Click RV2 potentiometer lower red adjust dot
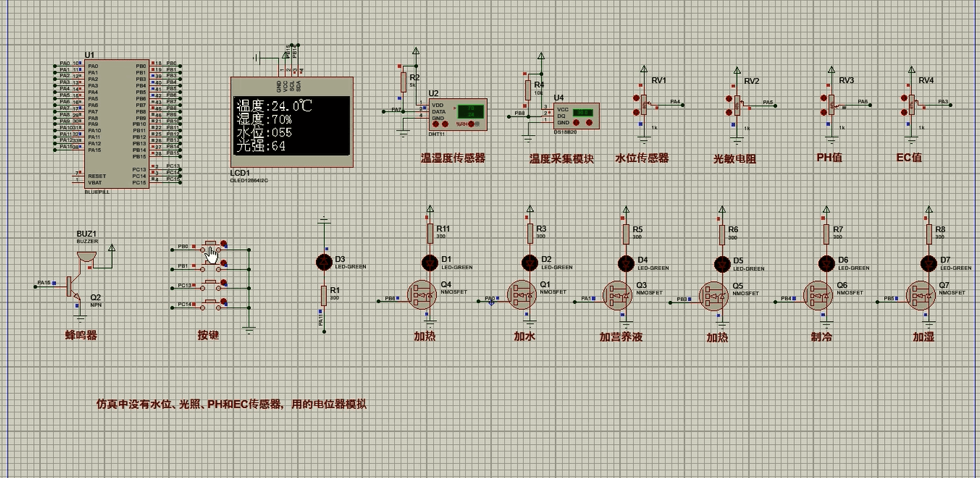Screen dimensions: 980x478 [728, 113]
